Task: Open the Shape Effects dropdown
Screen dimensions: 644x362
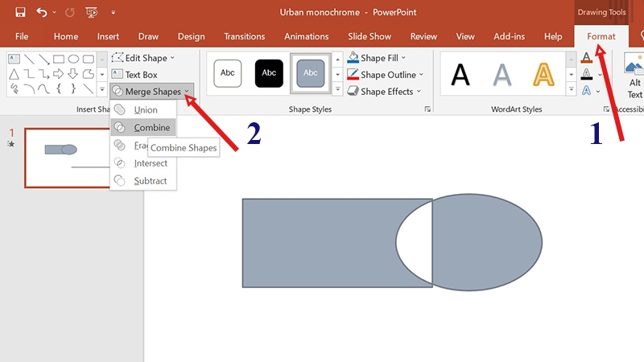Action: pos(381,92)
